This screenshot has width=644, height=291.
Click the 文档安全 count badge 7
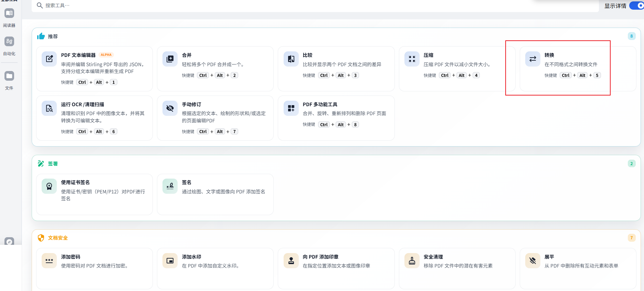[x=632, y=238]
